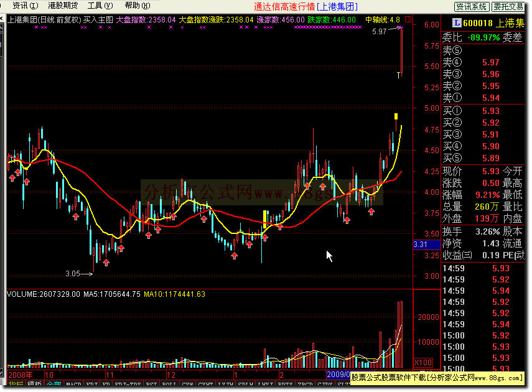Select the 模板 tab at the bottom
The width and height of the screenshot is (532, 392).
point(34,385)
